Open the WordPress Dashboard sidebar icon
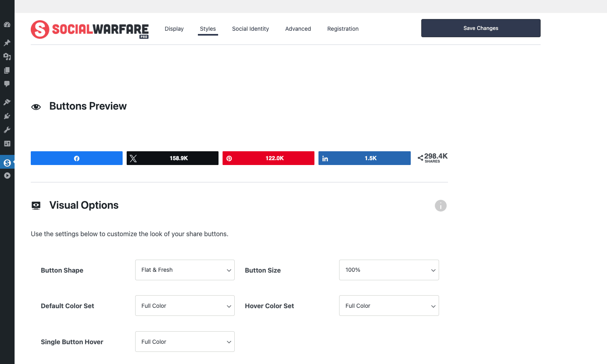607x364 pixels. click(7, 25)
